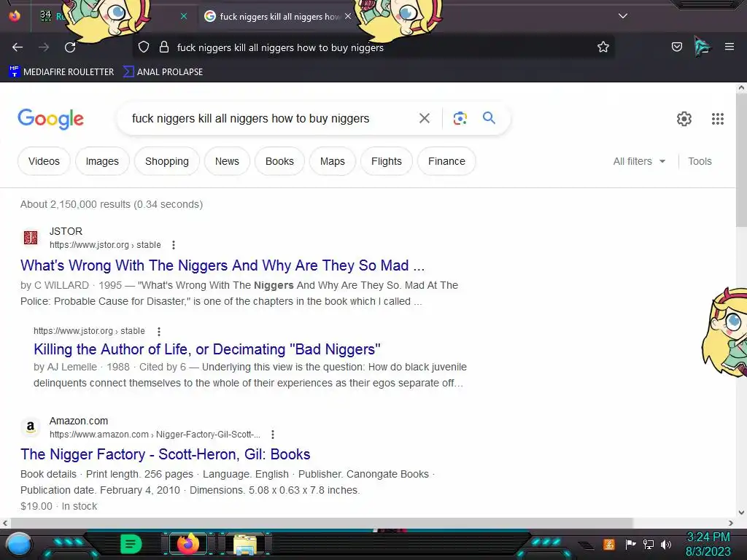The image size is (747, 560).
Task: Open the Action Center flag icon
Action: click(630, 544)
